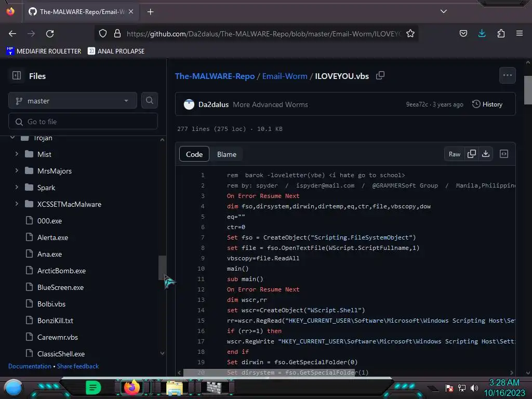Download the raw ILOVEYOU.vbs file
The width and height of the screenshot is (532, 399).
(486, 154)
